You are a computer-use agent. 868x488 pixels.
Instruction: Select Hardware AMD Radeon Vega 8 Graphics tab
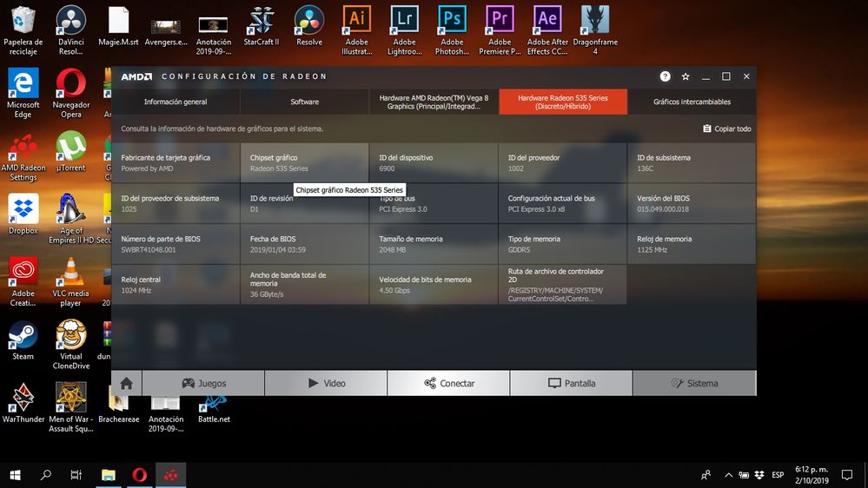pos(434,102)
